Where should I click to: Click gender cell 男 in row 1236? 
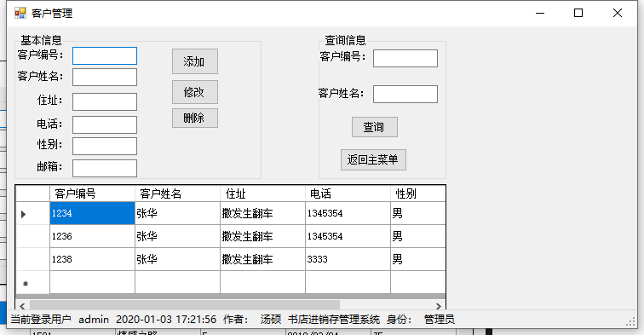(417, 236)
